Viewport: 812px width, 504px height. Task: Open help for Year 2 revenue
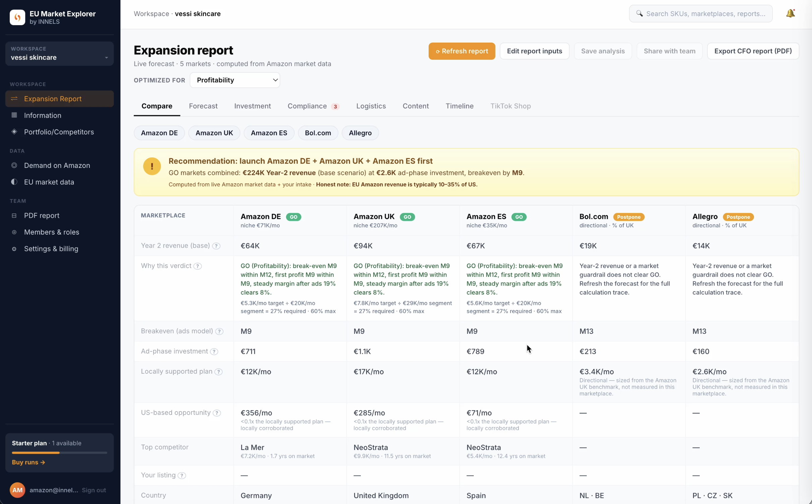tap(216, 246)
